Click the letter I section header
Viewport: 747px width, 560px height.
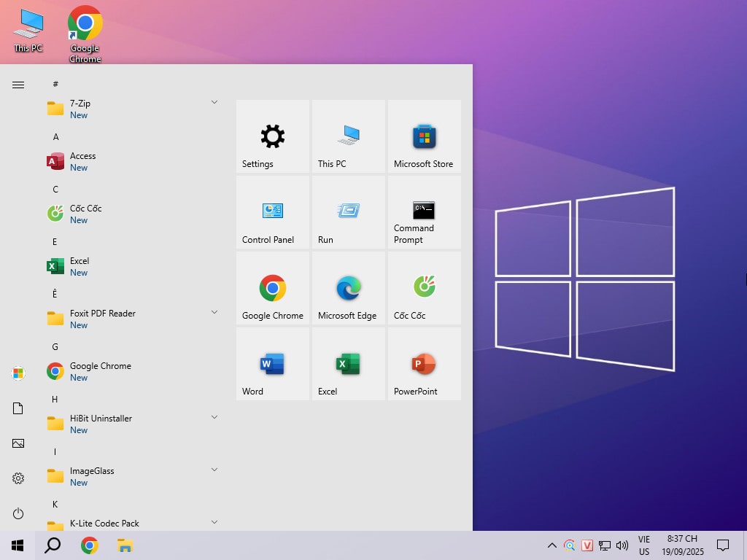pos(55,451)
